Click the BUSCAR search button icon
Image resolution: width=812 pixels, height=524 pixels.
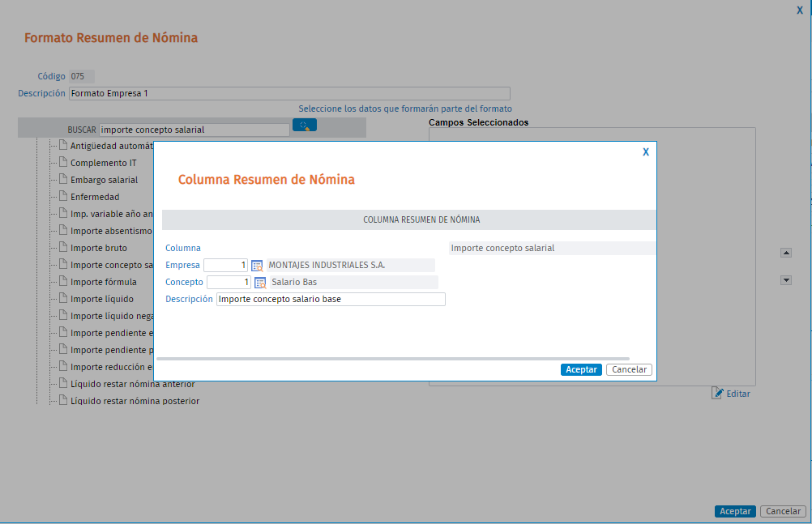[x=305, y=126]
